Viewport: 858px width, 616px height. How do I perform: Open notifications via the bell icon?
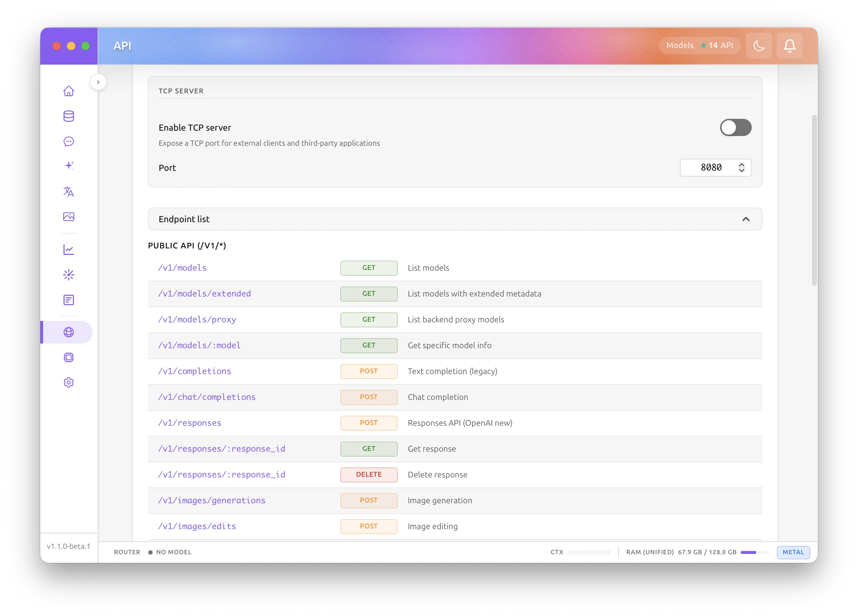[x=789, y=45]
